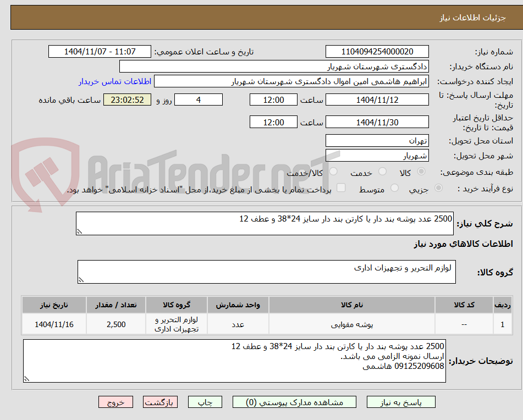Select the کالا radio button
The image size is (523, 420).
point(421,172)
